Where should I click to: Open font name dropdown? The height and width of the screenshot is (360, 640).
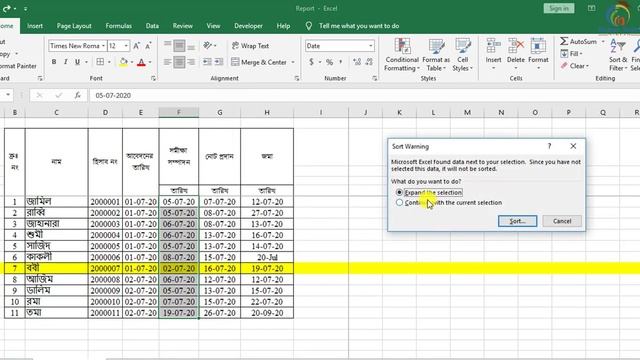[x=103, y=46]
